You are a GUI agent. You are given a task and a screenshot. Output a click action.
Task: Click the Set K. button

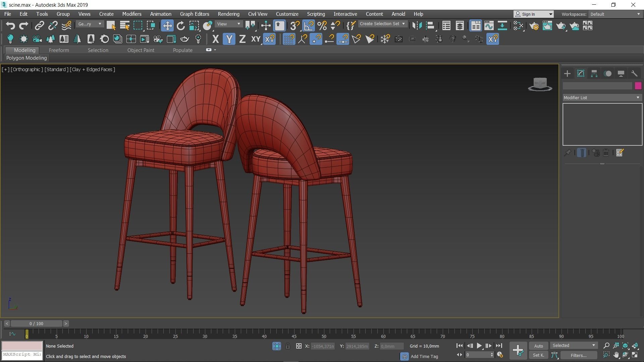[x=538, y=355]
